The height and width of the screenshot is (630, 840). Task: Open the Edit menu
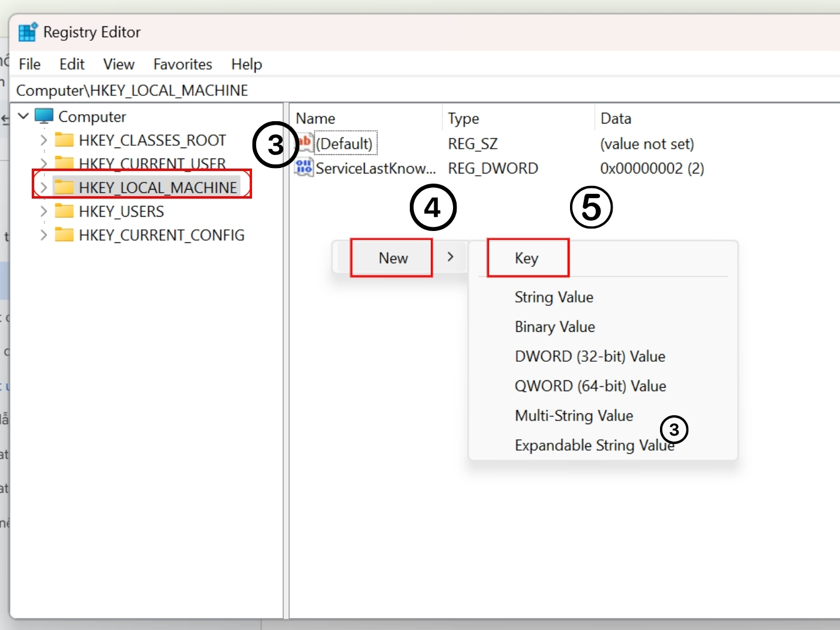[x=72, y=64]
